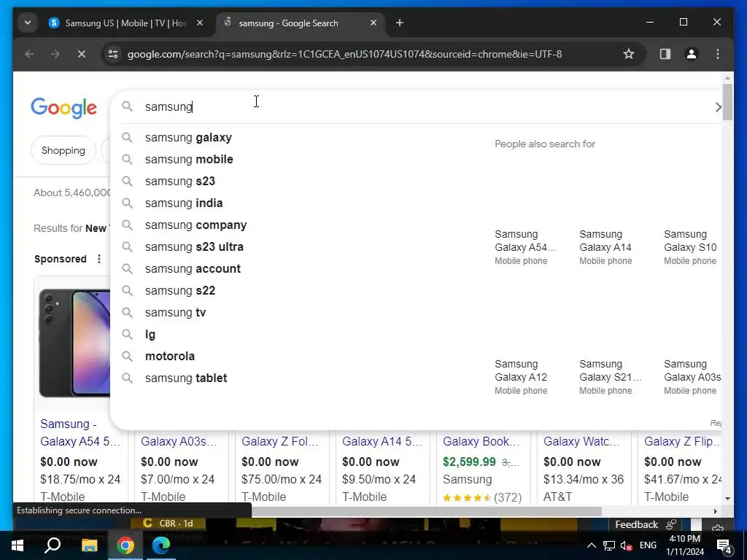Select the samsung s23 ultra suggestion
This screenshot has width=747, height=560.
click(x=194, y=247)
